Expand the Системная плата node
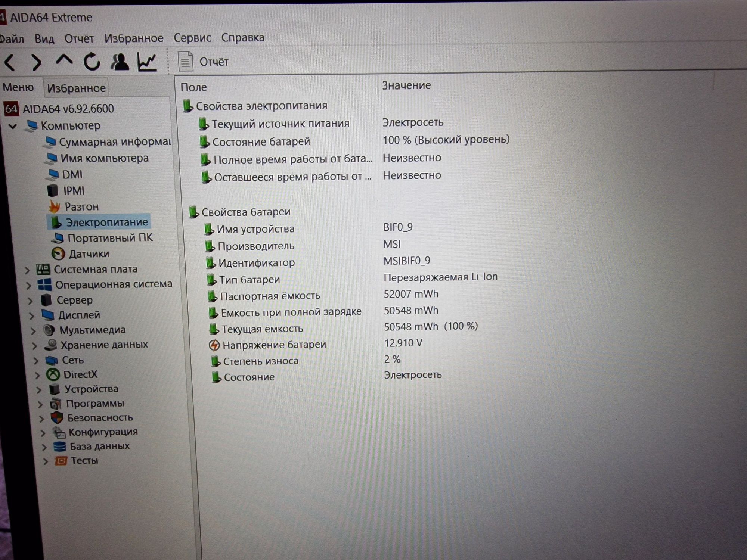The width and height of the screenshot is (747, 560). (27, 270)
